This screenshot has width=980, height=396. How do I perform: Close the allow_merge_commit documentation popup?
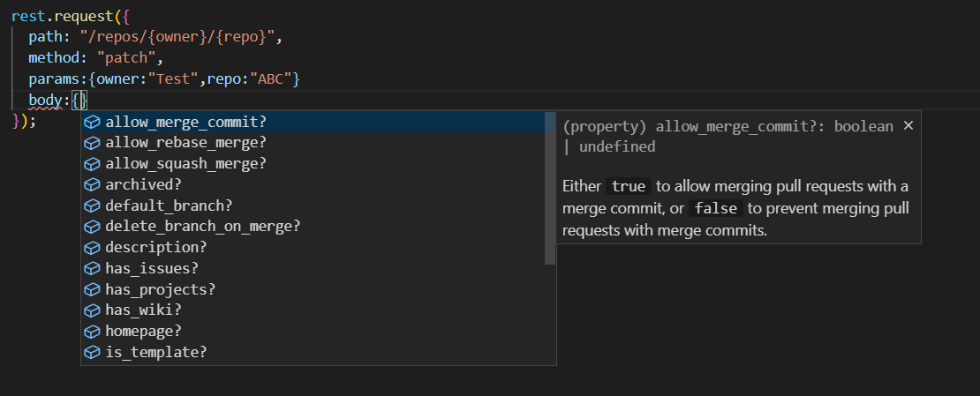(908, 125)
